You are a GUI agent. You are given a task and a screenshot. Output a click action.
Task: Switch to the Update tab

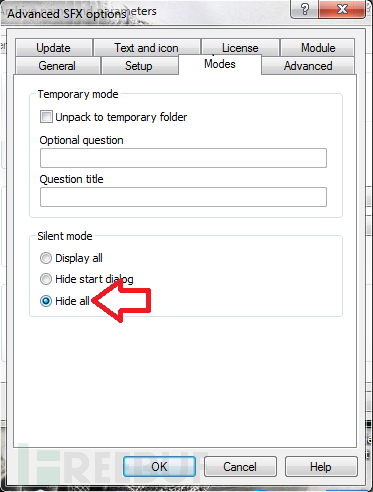(x=54, y=48)
